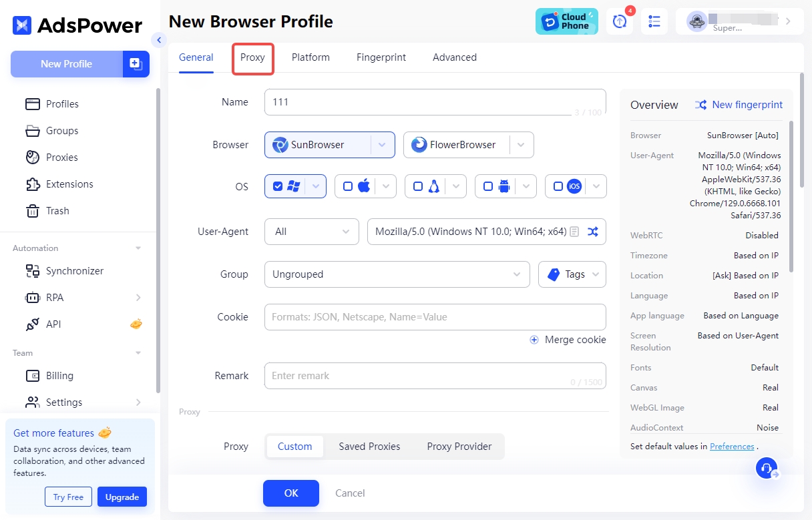Select Proxy Provider option
This screenshot has width=812, height=520.
[459, 447]
